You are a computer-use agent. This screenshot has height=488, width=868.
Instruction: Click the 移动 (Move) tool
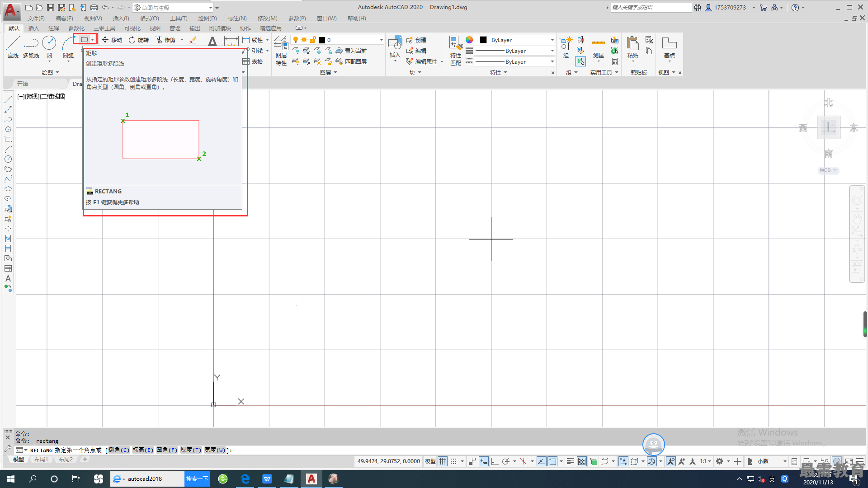tap(112, 40)
